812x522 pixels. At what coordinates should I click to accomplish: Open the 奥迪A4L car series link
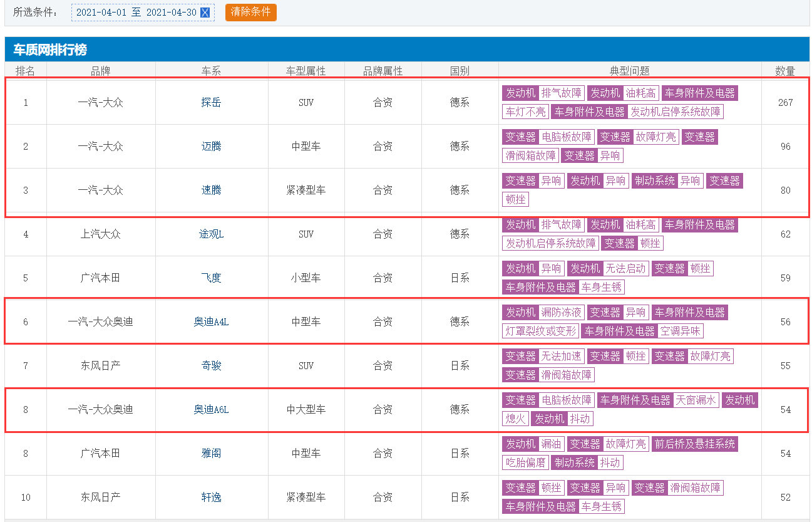[x=212, y=322]
